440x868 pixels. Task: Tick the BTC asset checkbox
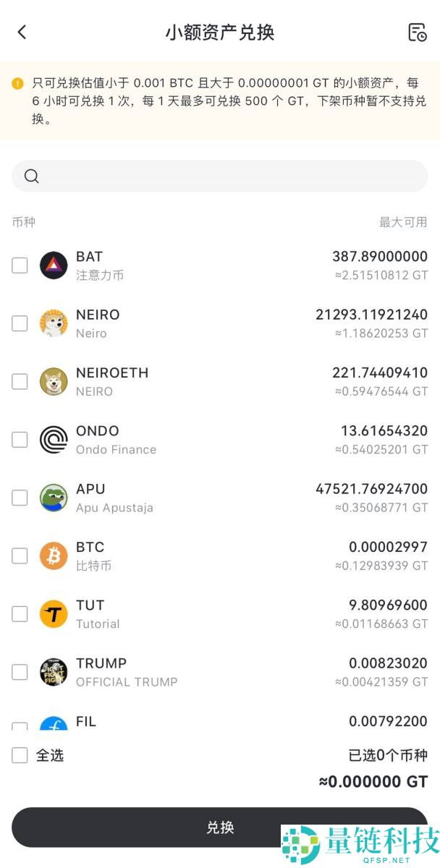[20, 556]
